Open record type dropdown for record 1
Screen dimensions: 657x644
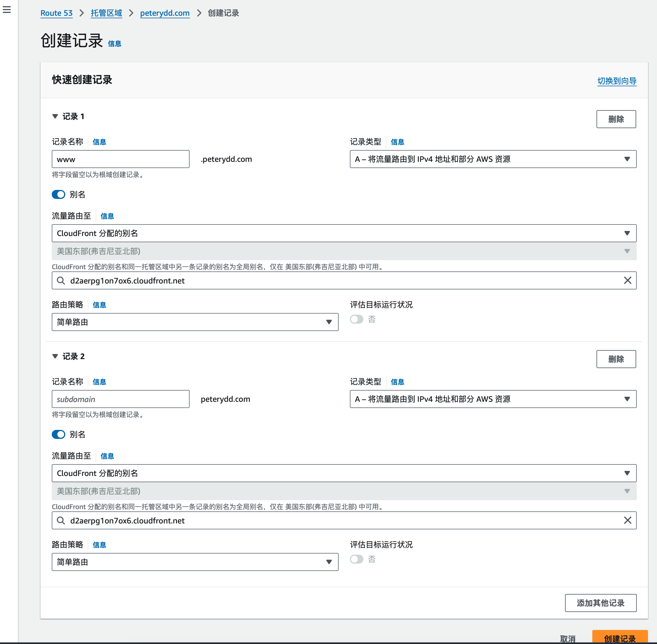pos(493,159)
